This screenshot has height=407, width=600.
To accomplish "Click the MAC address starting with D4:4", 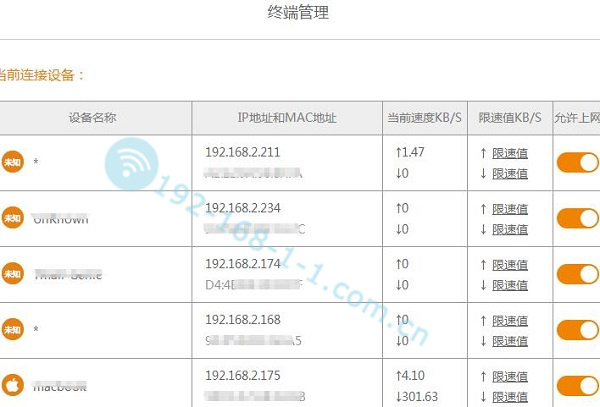I will click(x=253, y=285).
